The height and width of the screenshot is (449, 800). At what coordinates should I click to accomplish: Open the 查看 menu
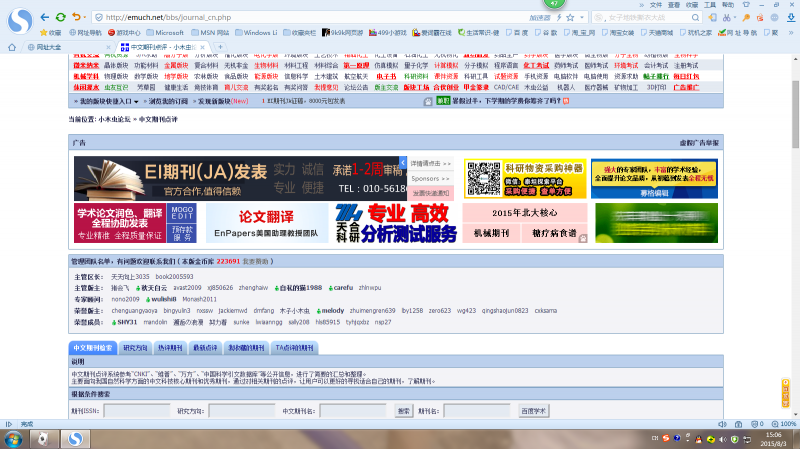[674, 5]
